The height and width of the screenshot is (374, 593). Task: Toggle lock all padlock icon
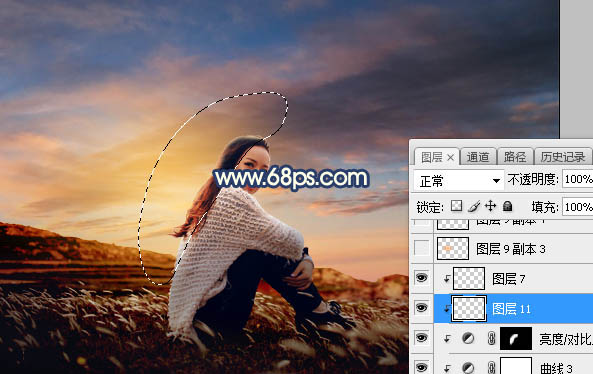tap(508, 206)
